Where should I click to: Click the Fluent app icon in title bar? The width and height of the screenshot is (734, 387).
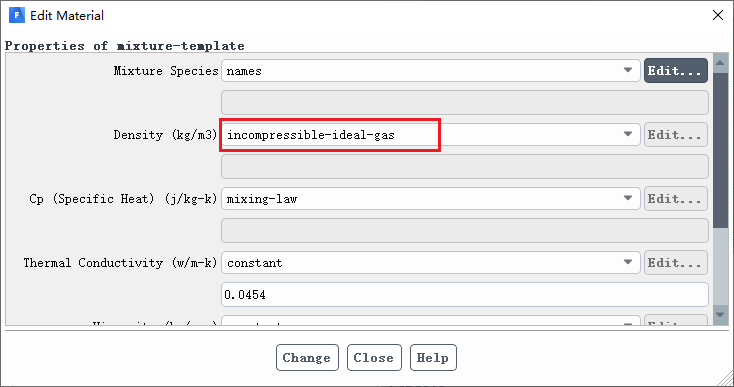tap(16, 15)
